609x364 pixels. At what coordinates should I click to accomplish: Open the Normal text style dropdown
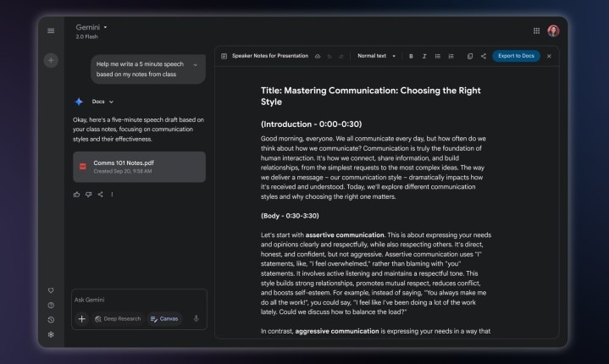(376, 56)
